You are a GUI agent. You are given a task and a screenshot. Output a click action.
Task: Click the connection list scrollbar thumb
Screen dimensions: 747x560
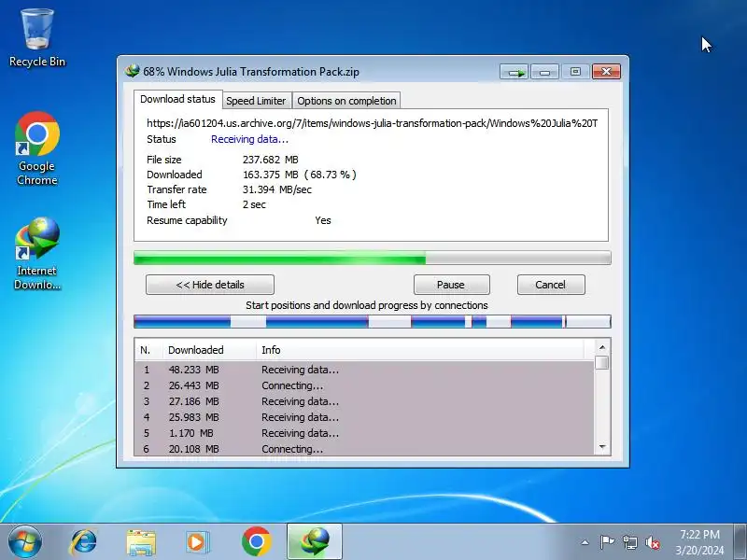602,363
